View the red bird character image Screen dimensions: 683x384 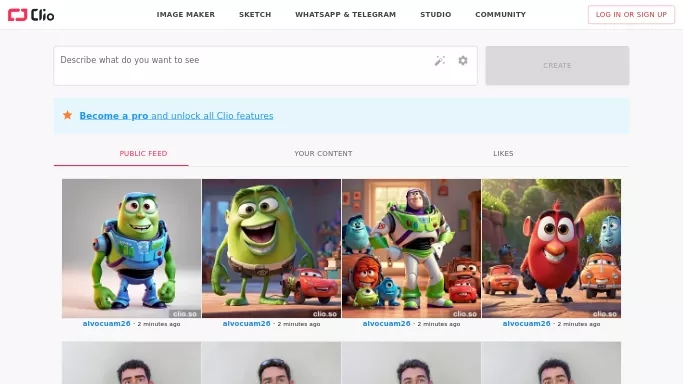pyautogui.click(x=551, y=248)
